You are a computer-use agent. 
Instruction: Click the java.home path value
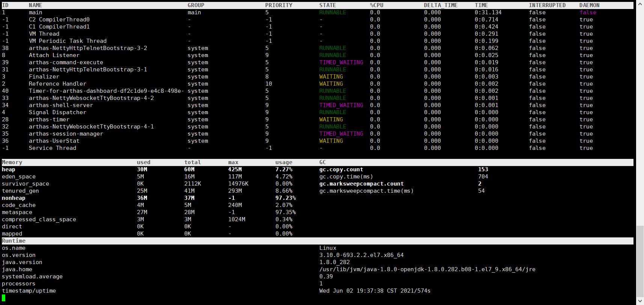pyautogui.click(x=427, y=269)
